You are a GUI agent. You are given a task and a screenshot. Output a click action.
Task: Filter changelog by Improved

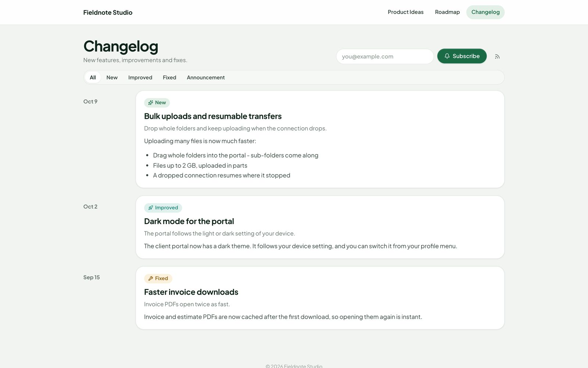point(140,77)
